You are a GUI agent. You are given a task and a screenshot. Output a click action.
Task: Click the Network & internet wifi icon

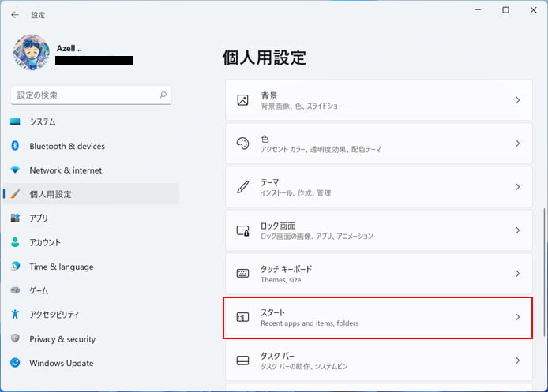(15, 170)
